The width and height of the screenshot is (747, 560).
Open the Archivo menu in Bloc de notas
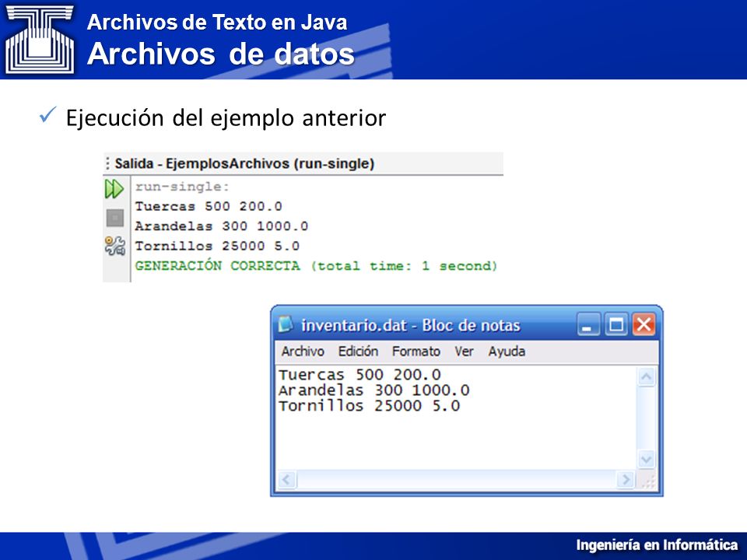click(x=303, y=352)
